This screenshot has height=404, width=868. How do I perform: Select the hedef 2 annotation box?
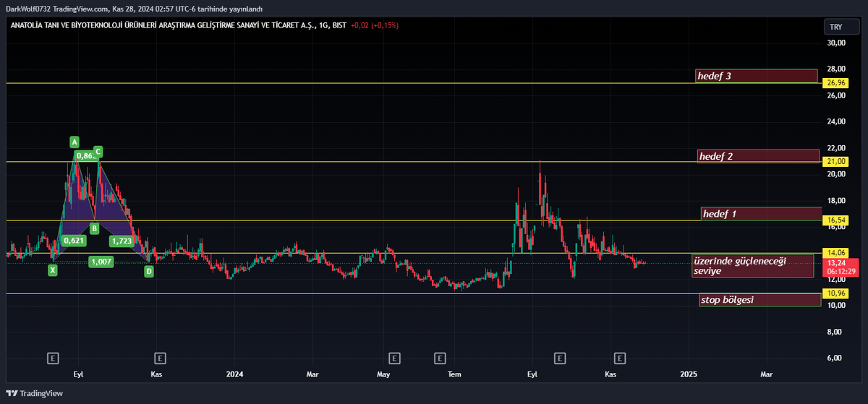click(x=758, y=156)
